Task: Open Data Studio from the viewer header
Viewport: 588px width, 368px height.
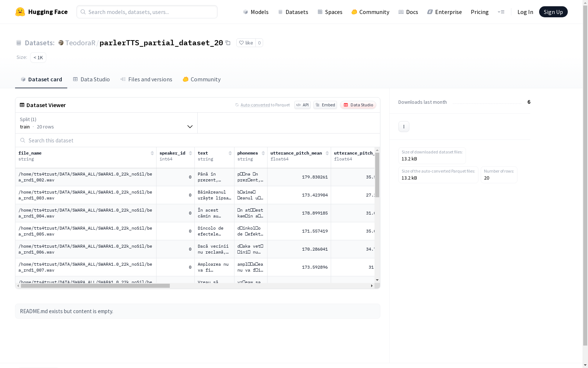Action: (358, 105)
